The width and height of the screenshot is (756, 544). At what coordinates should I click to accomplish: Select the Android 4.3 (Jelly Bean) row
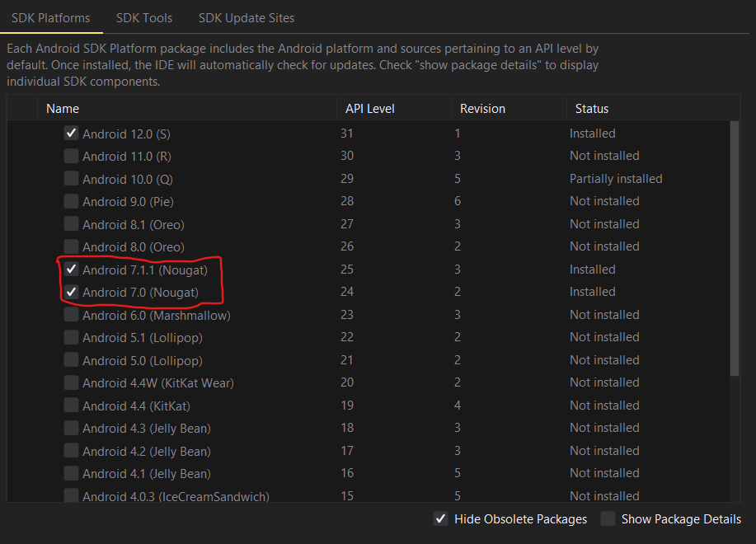(369, 428)
